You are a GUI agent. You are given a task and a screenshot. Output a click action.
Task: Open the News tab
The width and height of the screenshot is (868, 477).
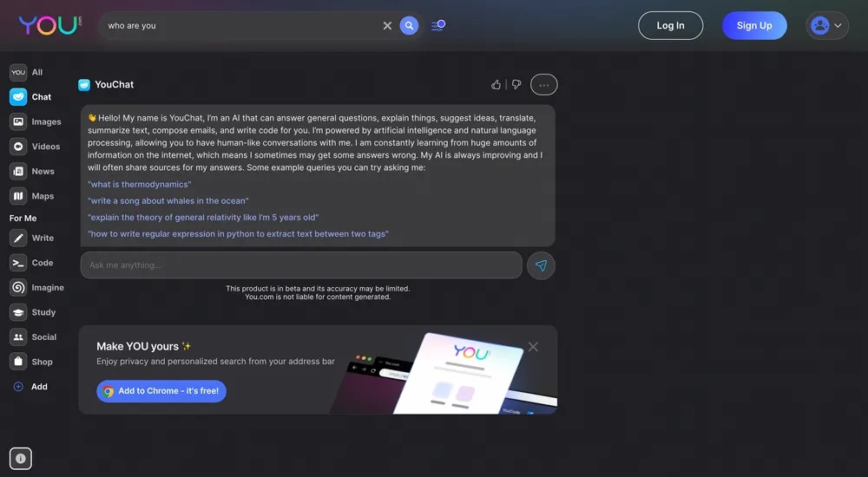click(x=32, y=172)
